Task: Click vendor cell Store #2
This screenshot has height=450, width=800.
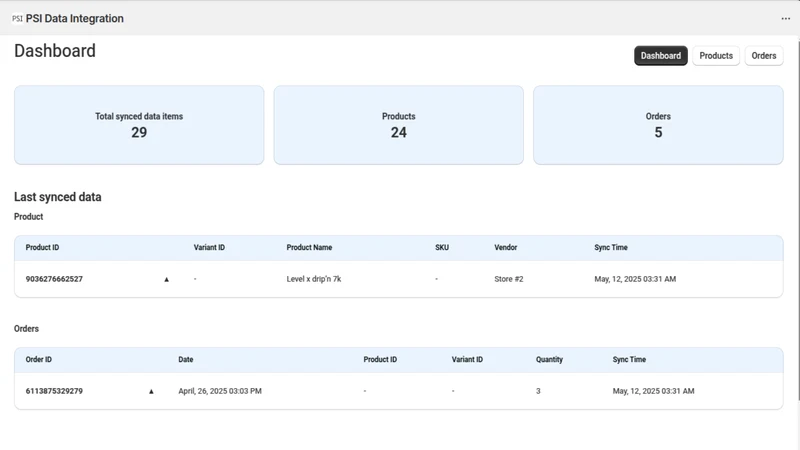Action: pyautogui.click(x=509, y=279)
